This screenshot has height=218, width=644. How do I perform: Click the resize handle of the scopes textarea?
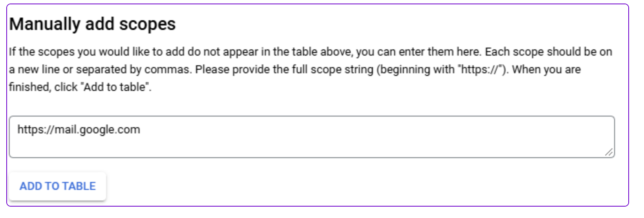tap(609, 152)
